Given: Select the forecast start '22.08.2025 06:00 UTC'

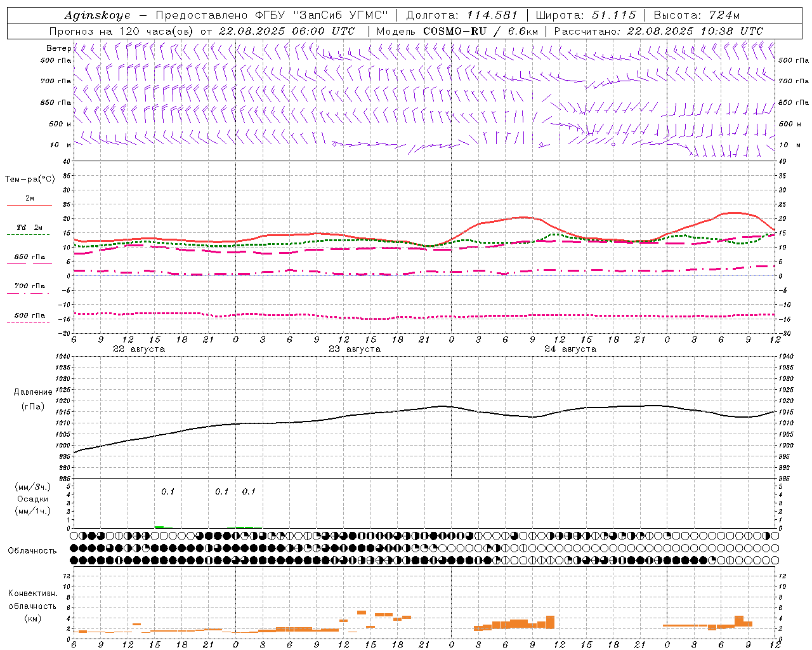Looking at the screenshot, I should [286, 31].
